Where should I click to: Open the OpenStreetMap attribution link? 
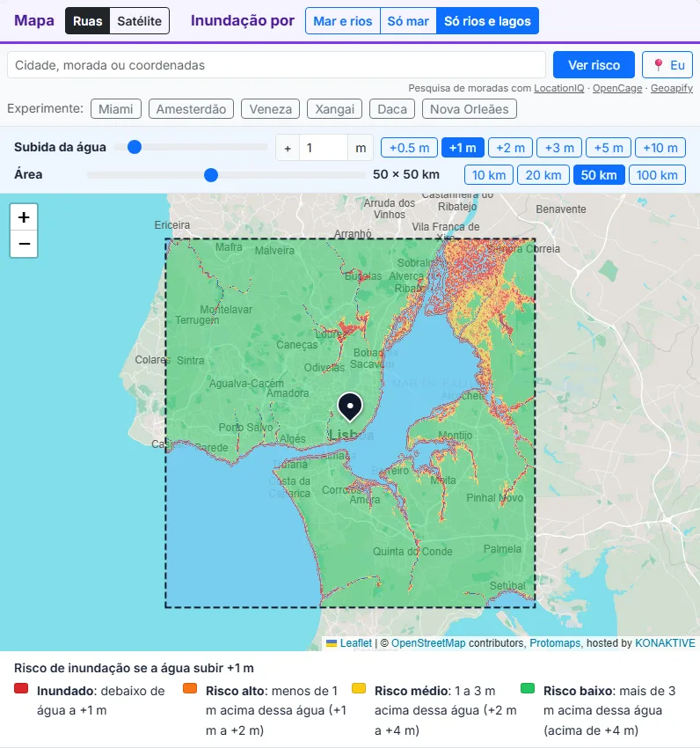pyautogui.click(x=428, y=643)
